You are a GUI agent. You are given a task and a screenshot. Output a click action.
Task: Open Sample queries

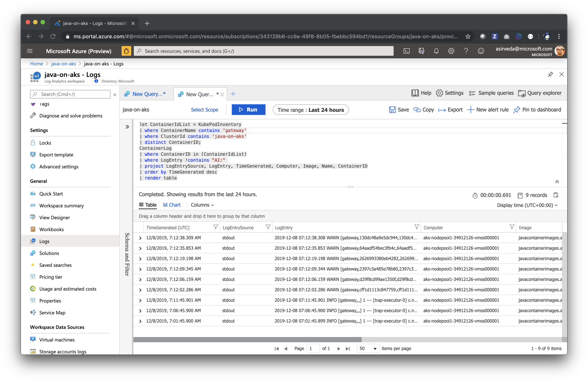pyautogui.click(x=491, y=93)
